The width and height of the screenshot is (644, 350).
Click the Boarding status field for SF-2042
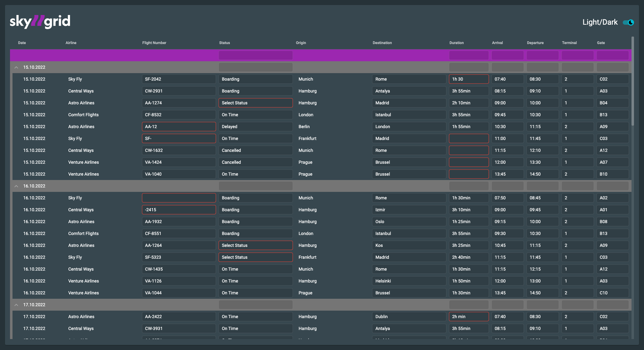pos(255,79)
